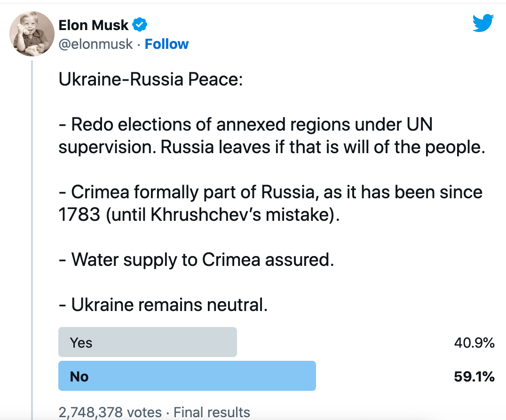This screenshot has width=506, height=420.
Task: Click the 40.9% poll result
Action: coord(474,342)
